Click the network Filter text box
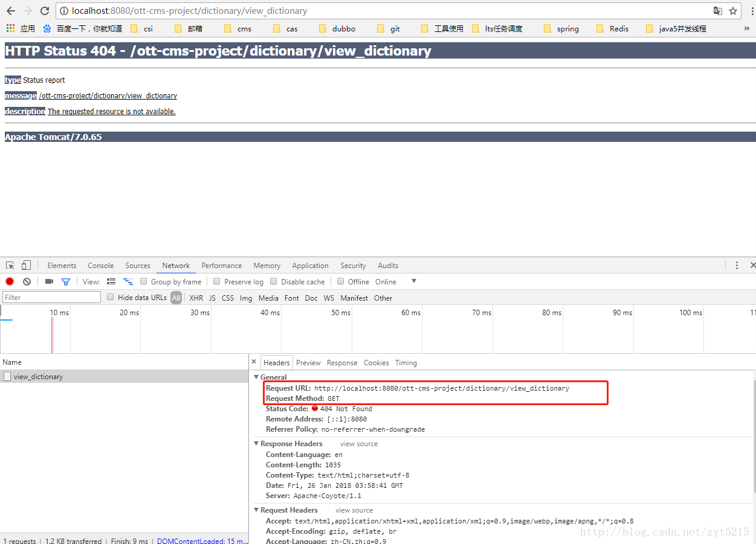Viewport: 756px width, 544px height. (x=52, y=297)
